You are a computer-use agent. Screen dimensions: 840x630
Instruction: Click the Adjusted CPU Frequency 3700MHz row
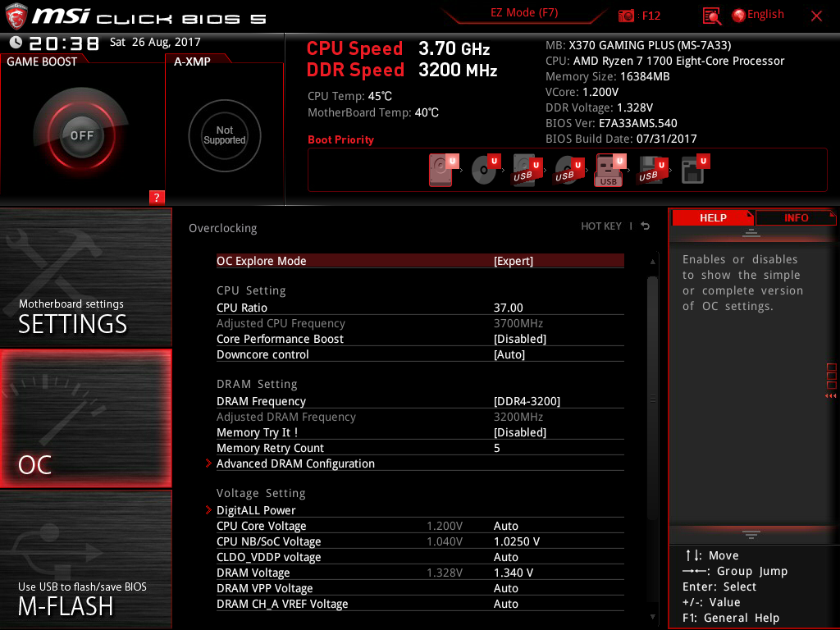coord(420,323)
